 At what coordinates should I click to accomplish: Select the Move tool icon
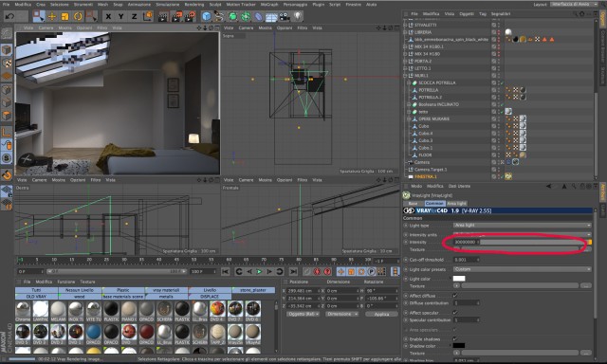52,16
